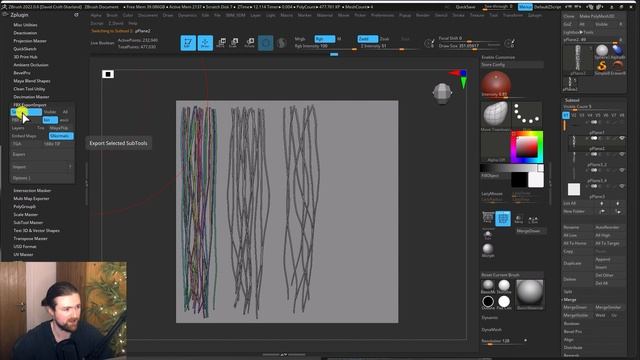The image size is (640, 360).
Task: Open the Render menu
Action: click(423, 15)
